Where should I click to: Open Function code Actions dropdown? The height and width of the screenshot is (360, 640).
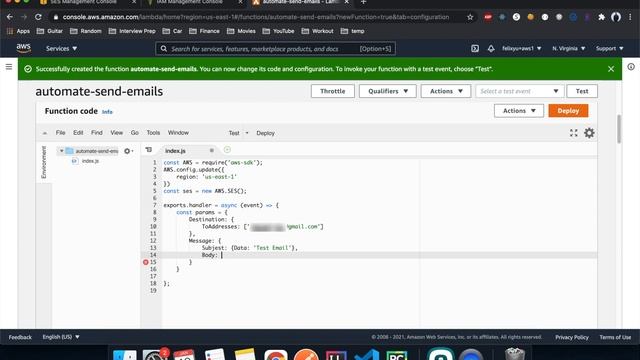pos(519,111)
